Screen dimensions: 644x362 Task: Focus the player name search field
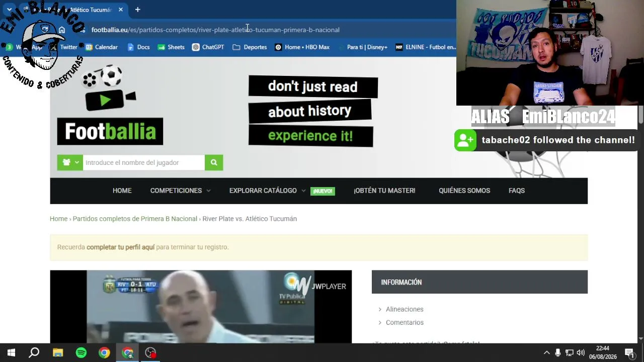tap(144, 162)
